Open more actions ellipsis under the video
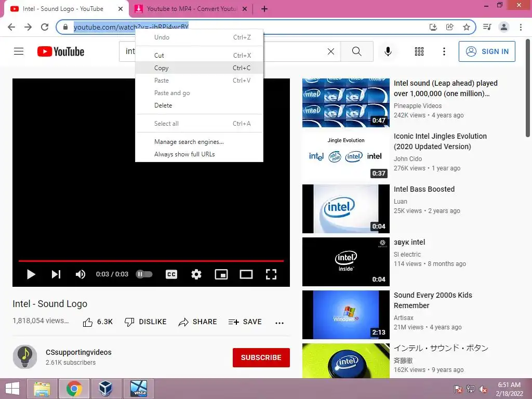 279,323
